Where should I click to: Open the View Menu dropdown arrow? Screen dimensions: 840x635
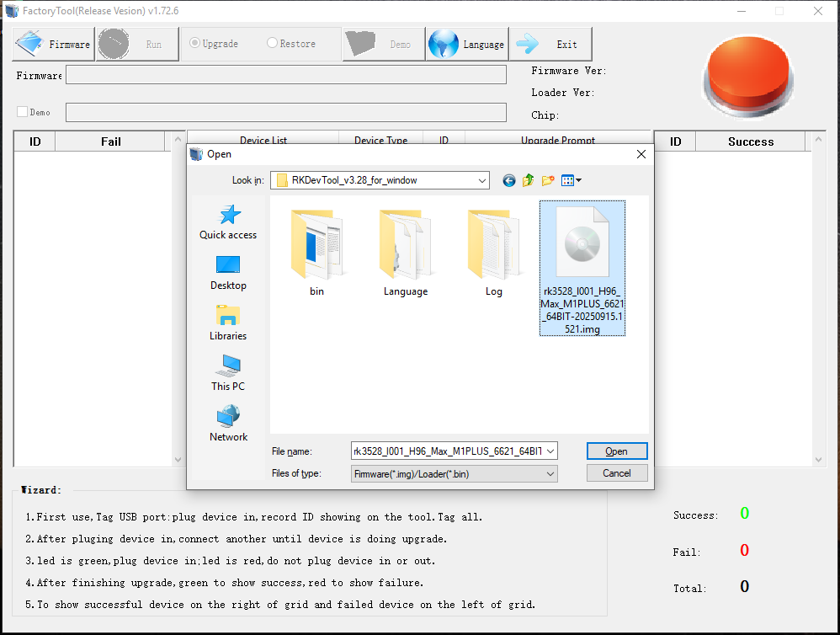click(578, 180)
